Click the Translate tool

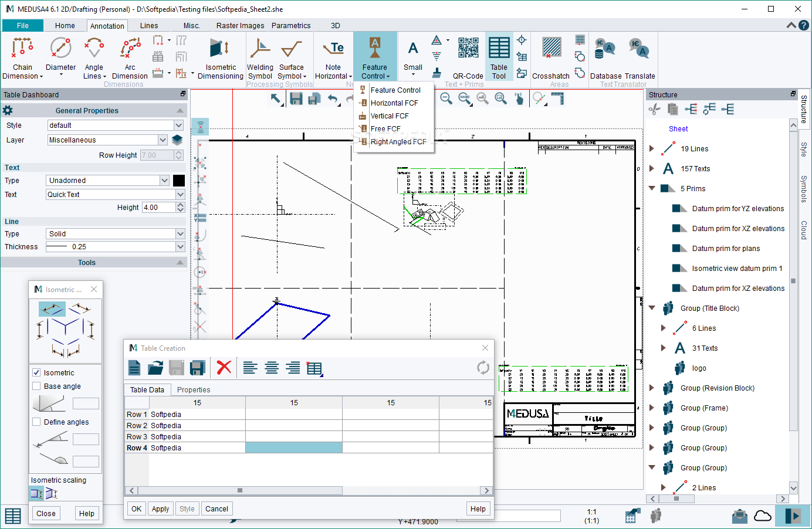tap(640, 57)
